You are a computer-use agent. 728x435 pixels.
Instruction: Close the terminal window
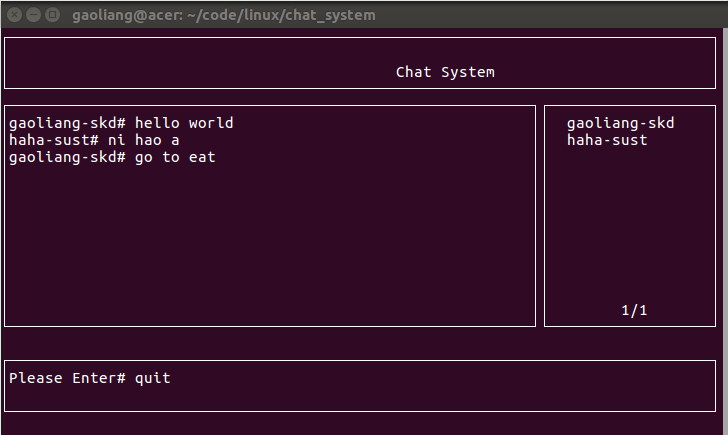tap(13, 15)
